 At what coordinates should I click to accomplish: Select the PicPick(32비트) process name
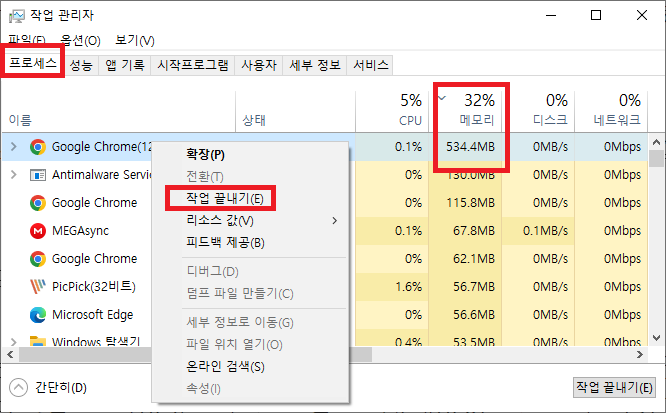(x=93, y=287)
